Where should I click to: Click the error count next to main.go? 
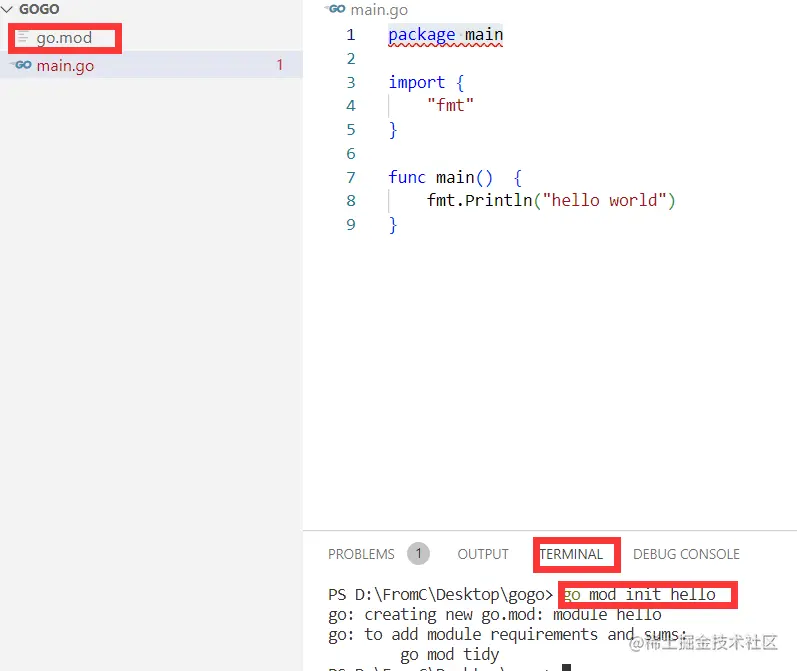(280, 65)
